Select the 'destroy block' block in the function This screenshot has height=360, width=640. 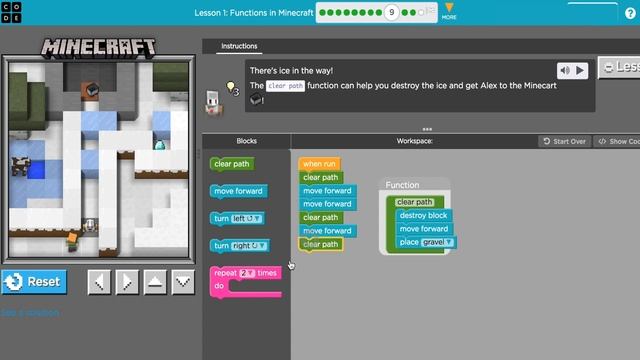(x=423, y=216)
